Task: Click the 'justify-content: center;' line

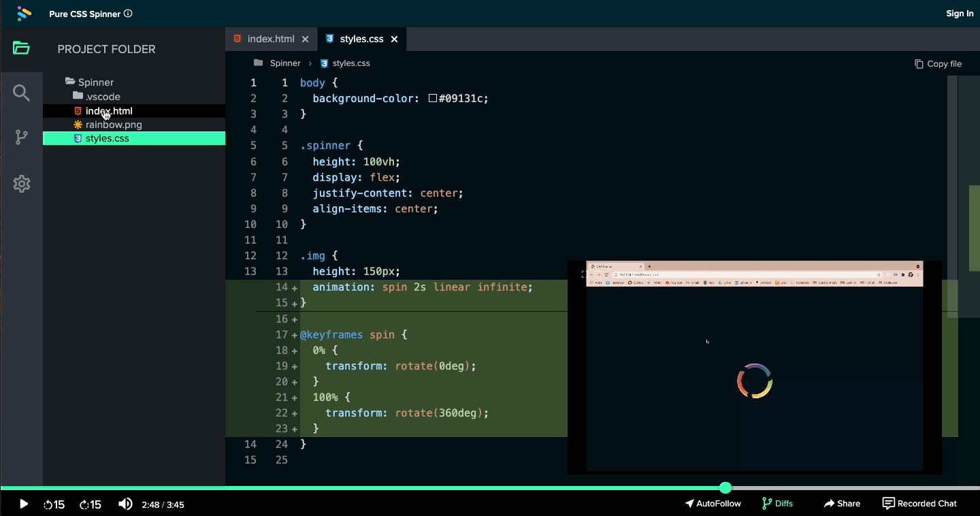Action: pyautogui.click(x=388, y=193)
